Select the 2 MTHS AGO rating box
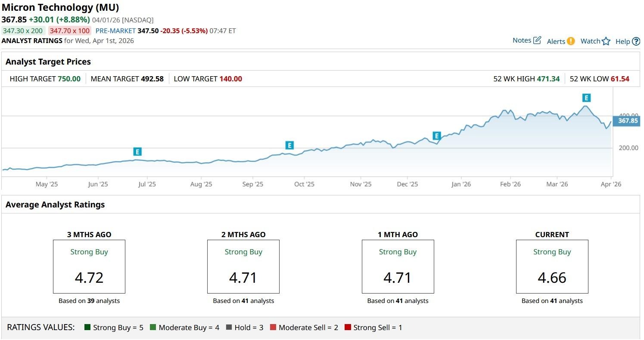The height and width of the screenshot is (340, 644). [x=243, y=267]
